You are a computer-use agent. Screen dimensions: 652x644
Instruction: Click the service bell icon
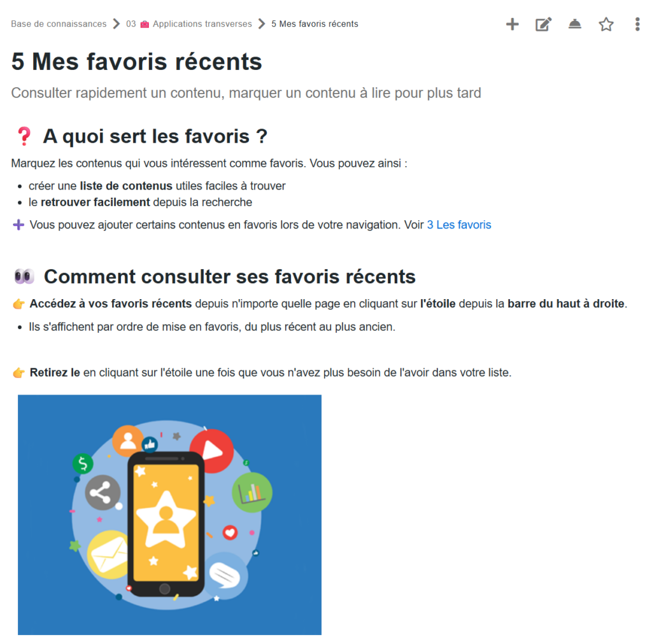tap(575, 25)
